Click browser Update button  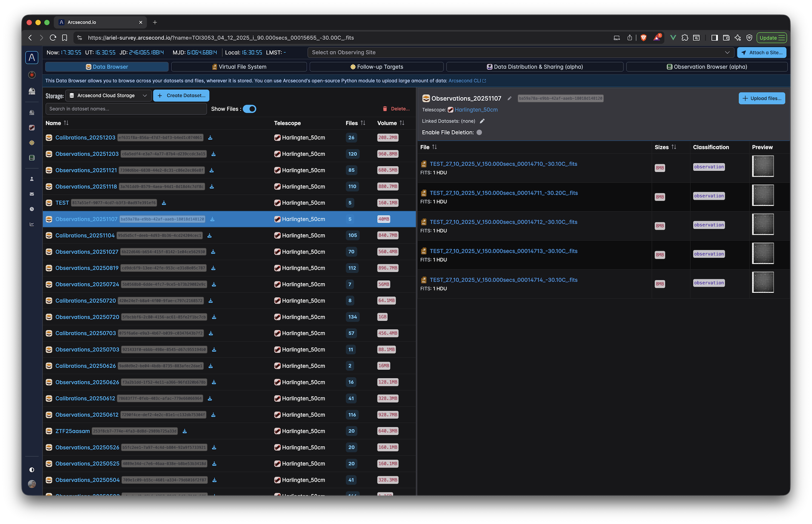point(772,38)
